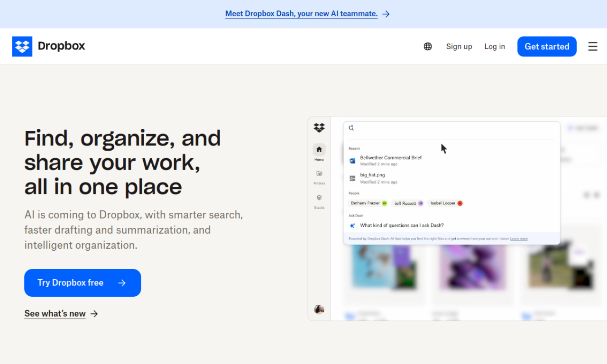Click the user avatar at the sidebar bottom
The width and height of the screenshot is (607, 364).
[319, 309]
